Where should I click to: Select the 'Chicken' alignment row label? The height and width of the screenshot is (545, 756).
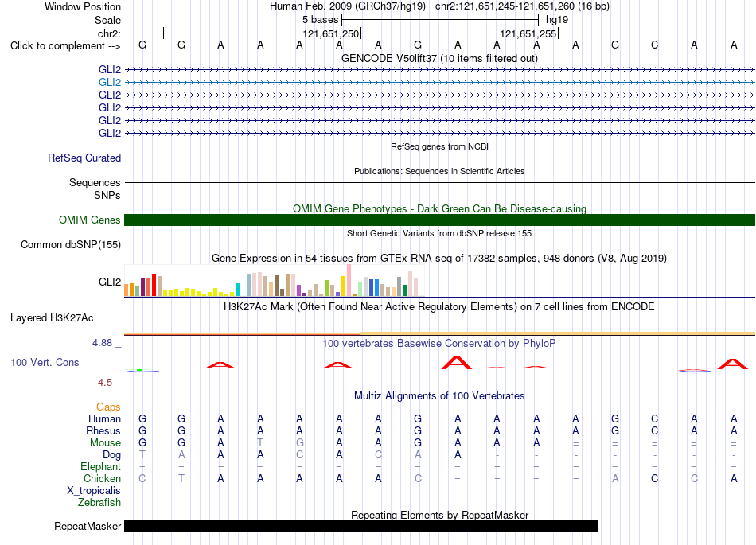[102, 478]
